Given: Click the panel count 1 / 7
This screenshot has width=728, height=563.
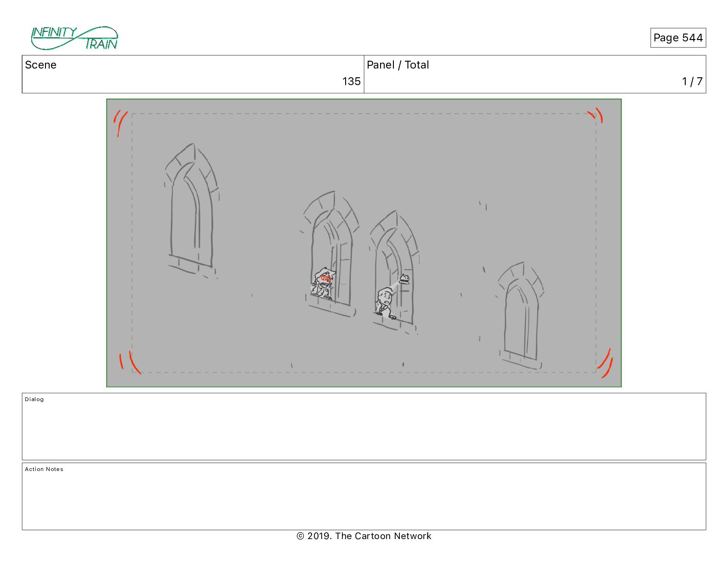Looking at the screenshot, I should 692,81.
